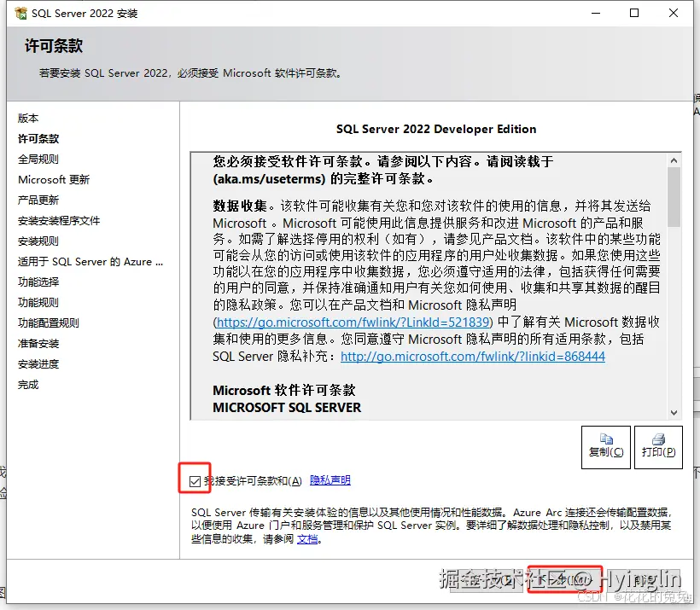Image resolution: width=700 pixels, height=610 pixels.
Task: Click the license text scroll-up arrow
Action: pos(674,160)
